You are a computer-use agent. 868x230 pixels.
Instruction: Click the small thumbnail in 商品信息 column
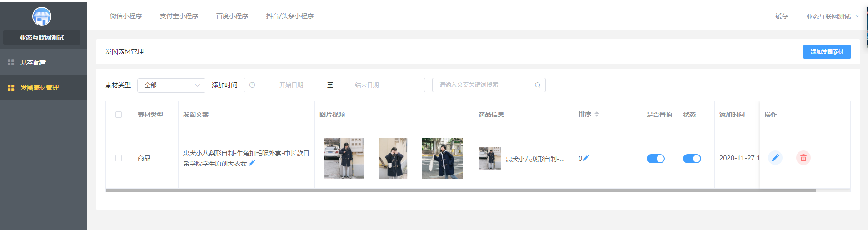(490, 158)
